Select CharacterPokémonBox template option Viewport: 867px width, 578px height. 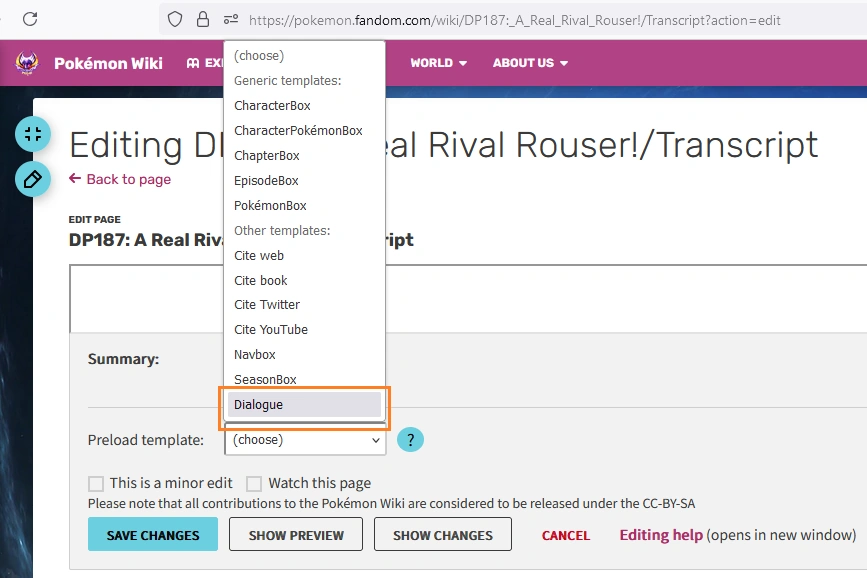pyautogui.click(x=304, y=131)
